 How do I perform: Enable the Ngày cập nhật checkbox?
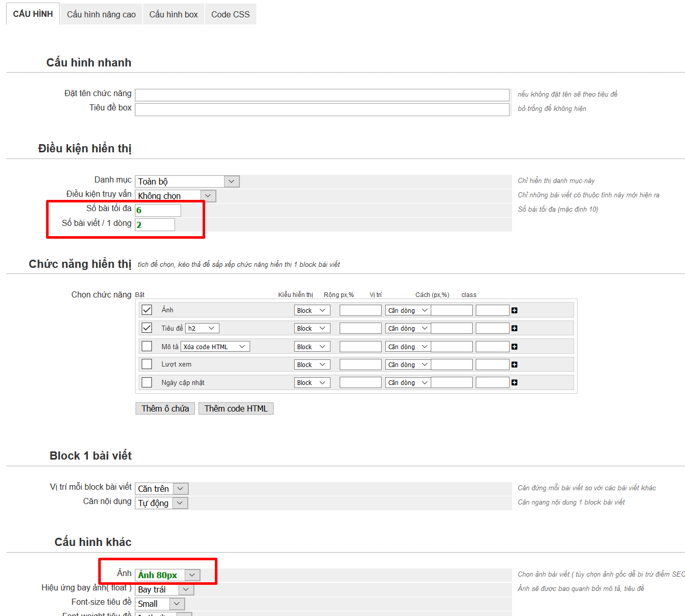pyautogui.click(x=147, y=382)
